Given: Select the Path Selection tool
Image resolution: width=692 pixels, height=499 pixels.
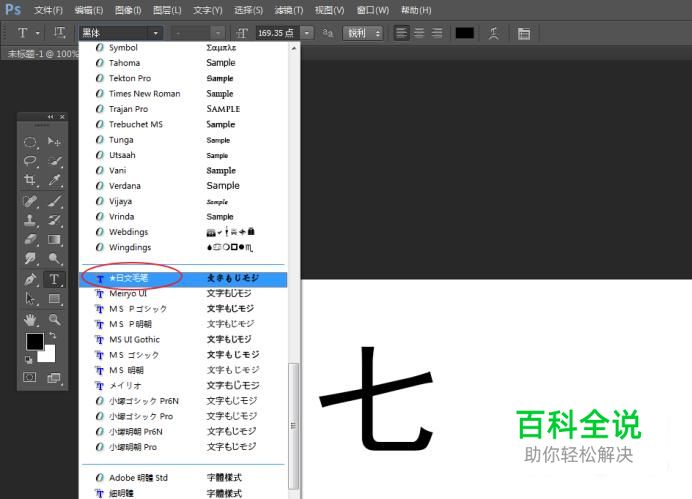Looking at the screenshot, I should (30, 299).
